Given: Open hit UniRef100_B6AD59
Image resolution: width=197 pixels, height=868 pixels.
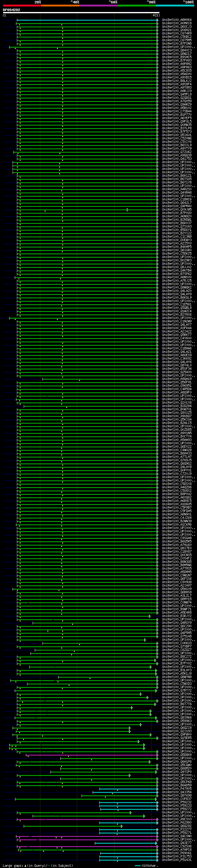Looking at the screenshot, I should pyautogui.click(x=177, y=785).
